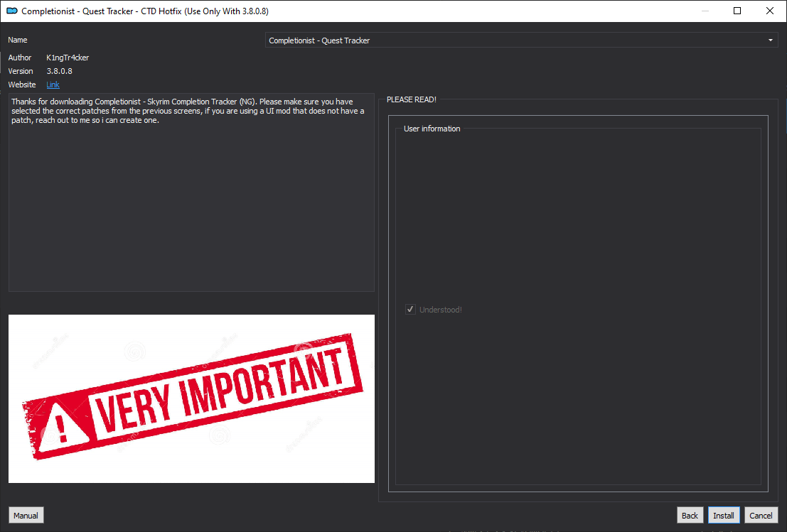Click the mod description text box
Image resolution: width=787 pixels, height=532 pixels.
(x=192, y=192)
